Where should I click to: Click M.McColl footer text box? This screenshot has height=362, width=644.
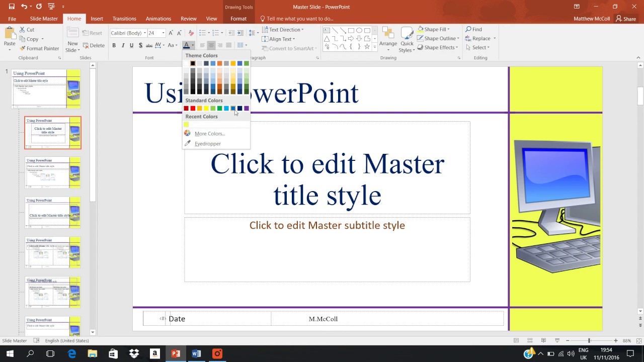pos(323,319)
